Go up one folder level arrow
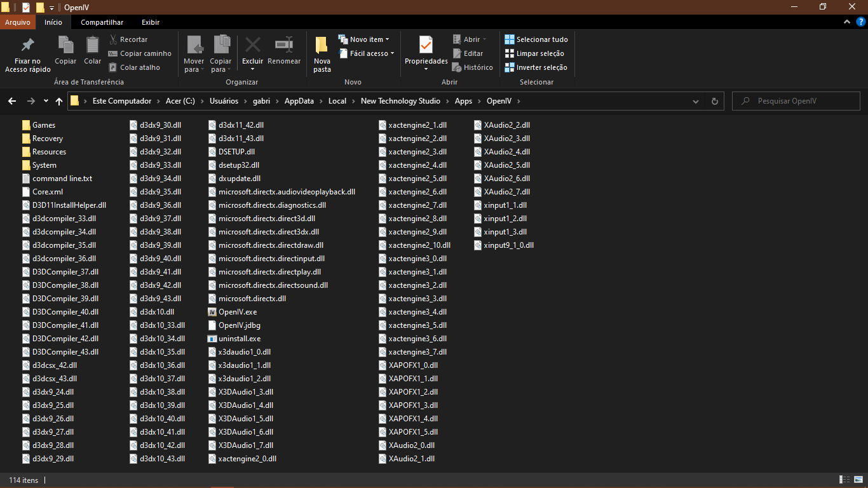 [x=59, y=101]
